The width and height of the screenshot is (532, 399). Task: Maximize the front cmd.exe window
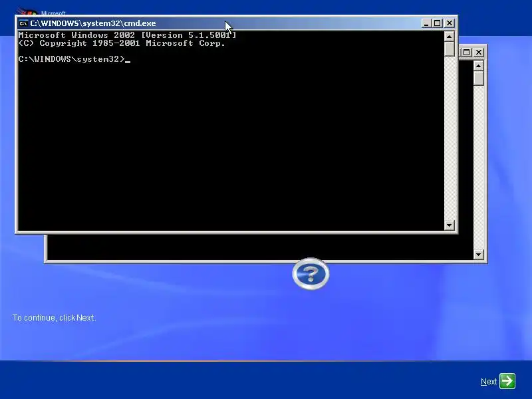pyautogui.click(x=438, y=23)
